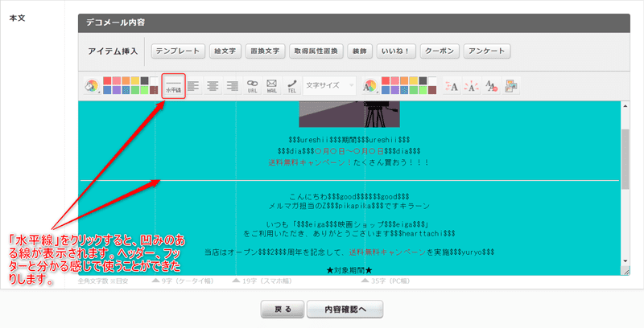644x328 pixels.
Task: Insert a horizontal line with 水平線 button
Action: tap(174, 86)
